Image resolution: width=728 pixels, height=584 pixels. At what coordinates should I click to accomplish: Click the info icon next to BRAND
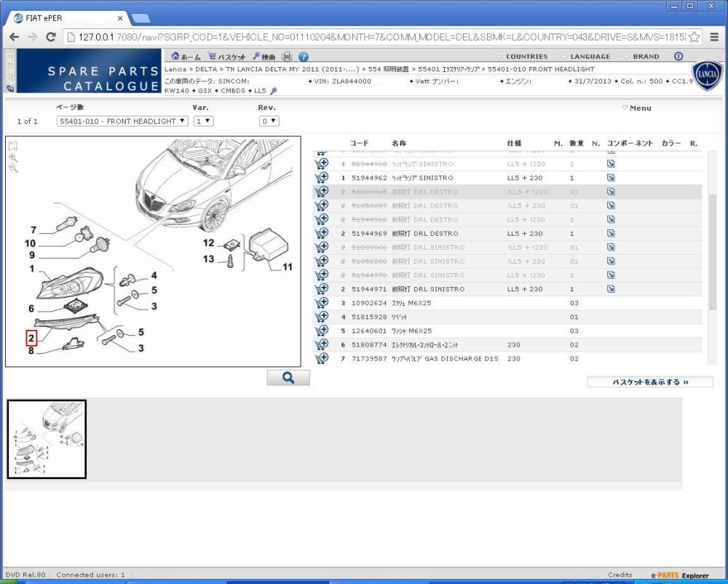[678, 56]
